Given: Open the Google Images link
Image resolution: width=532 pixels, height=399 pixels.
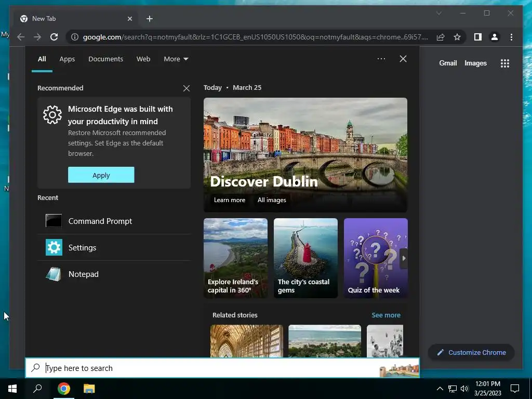Looking at the screenshot, I should point(475,63).
